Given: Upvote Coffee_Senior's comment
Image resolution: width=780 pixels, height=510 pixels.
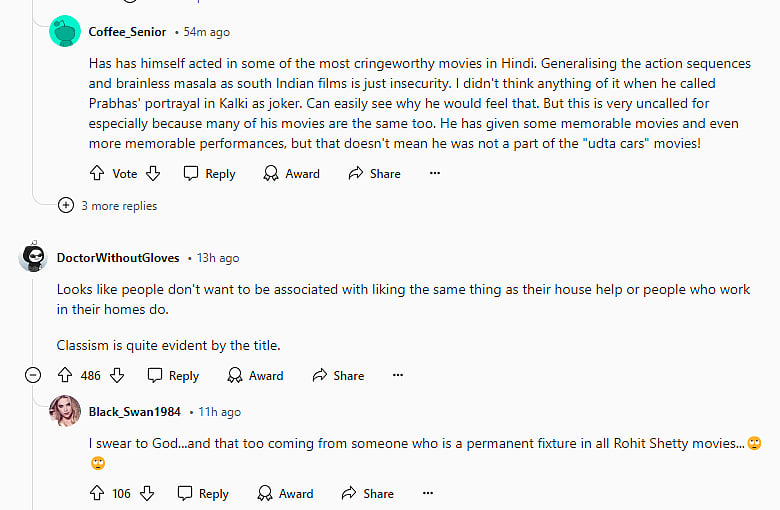Looking at the screenshot, I should pyautogui.click(x=97, y=173).
